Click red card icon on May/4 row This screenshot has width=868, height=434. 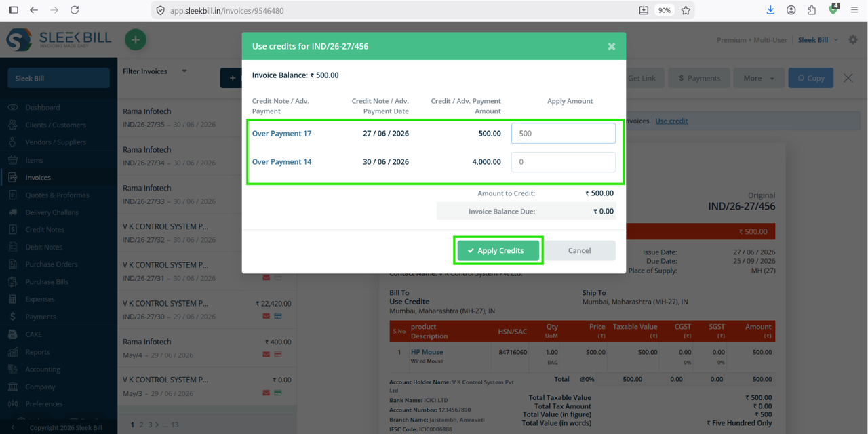[278, 355]
